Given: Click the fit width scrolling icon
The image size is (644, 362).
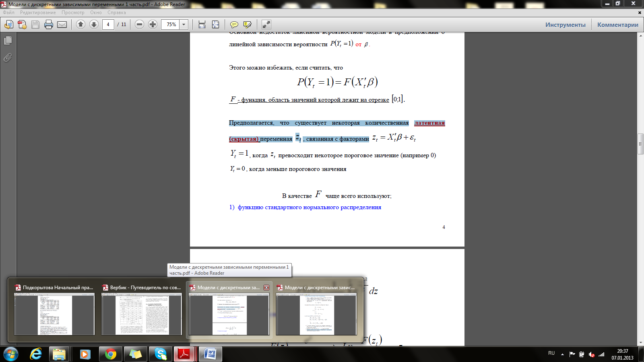Looking at the screenshot, I should (202, 25).
